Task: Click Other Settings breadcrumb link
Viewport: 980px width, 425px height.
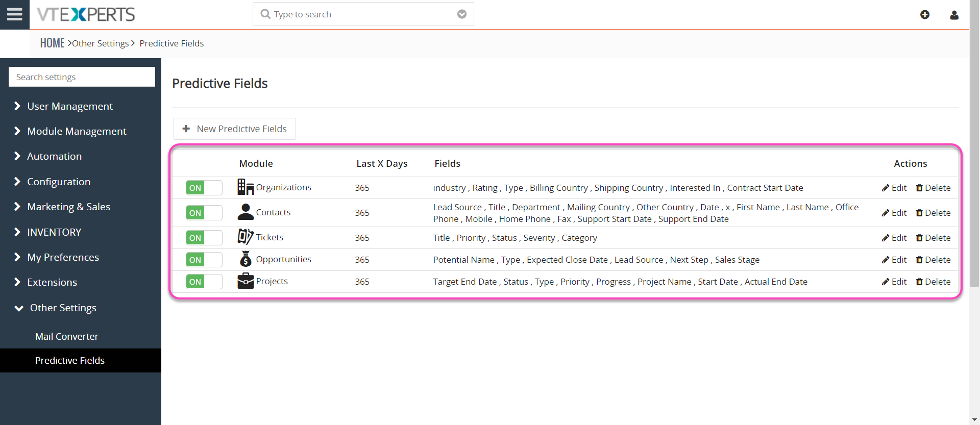Action: [x=101, y=43]
